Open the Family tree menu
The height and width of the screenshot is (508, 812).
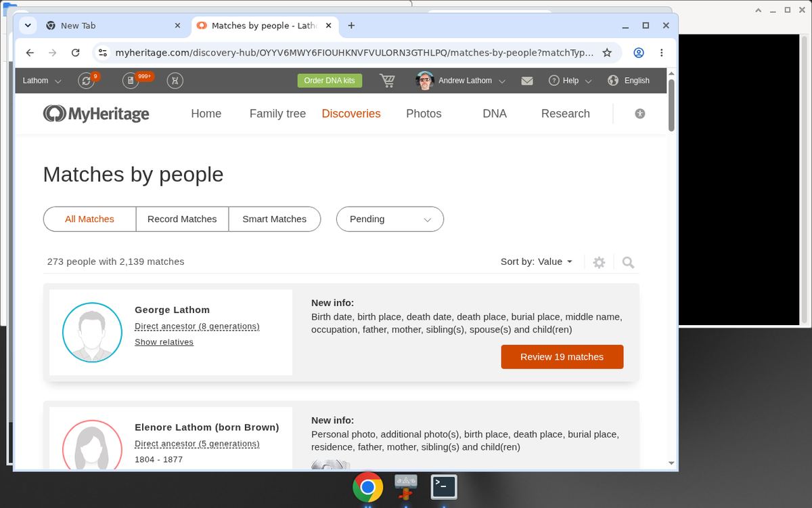[277, 114]
